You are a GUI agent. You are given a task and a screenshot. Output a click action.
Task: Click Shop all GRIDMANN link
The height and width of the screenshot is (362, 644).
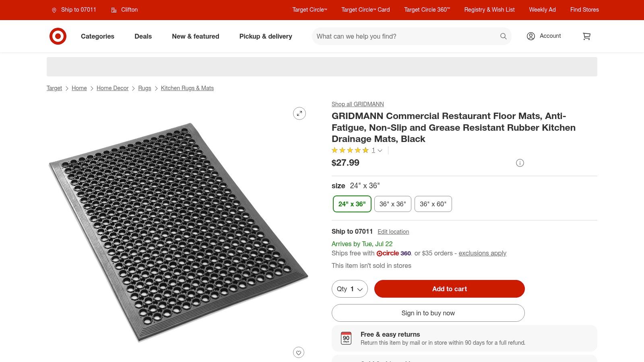tap(357, 104)
